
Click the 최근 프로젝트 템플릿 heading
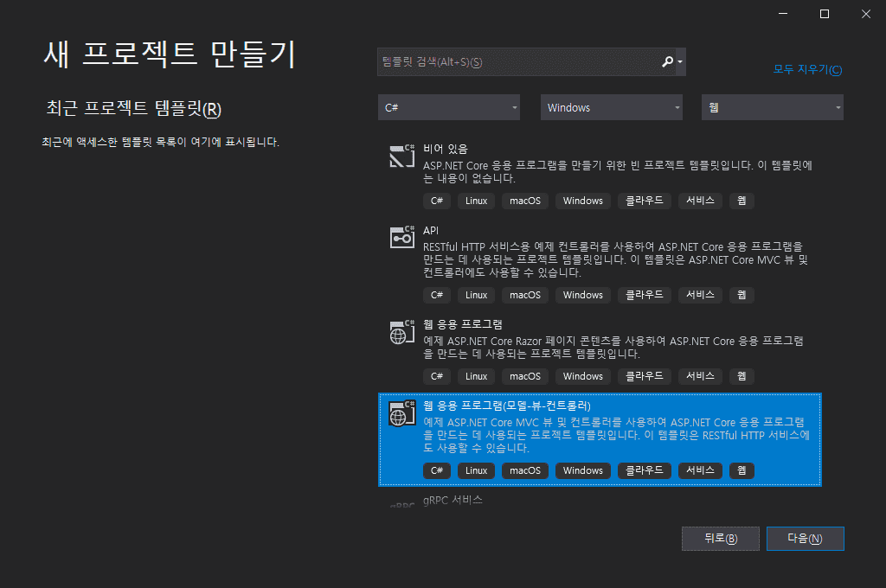[x=133, y=108]
